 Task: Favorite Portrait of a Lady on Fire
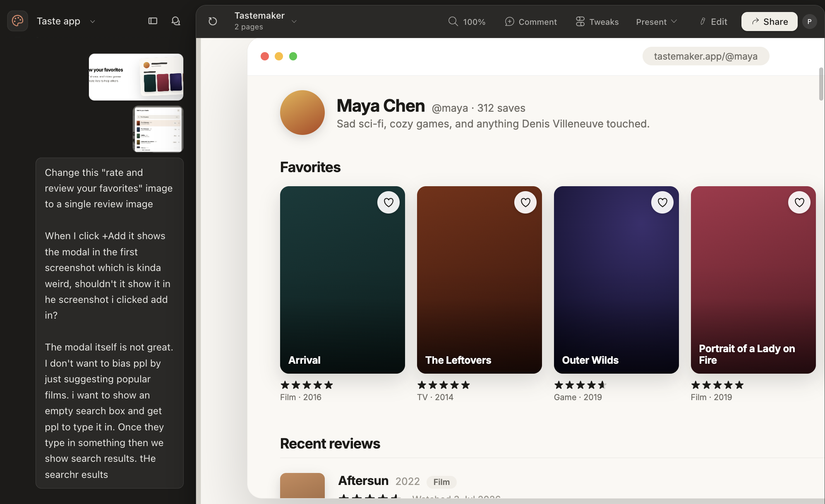pyautogui.click(x=799, y=202)
